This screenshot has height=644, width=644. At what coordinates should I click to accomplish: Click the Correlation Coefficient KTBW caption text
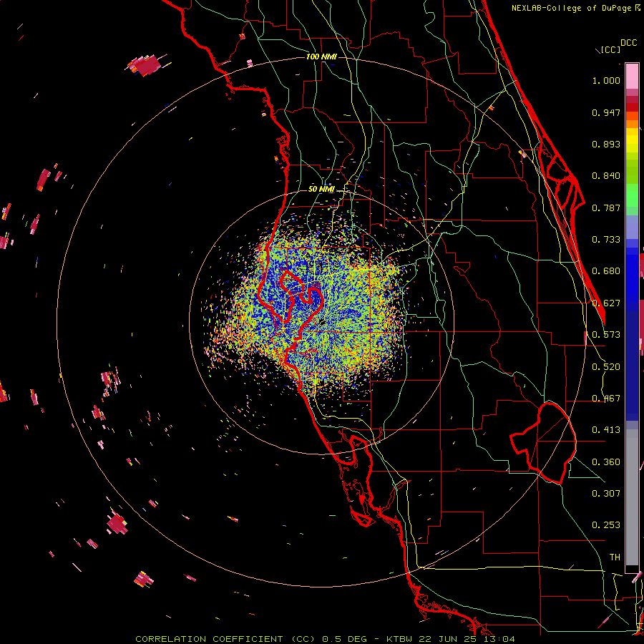point(325,639)
